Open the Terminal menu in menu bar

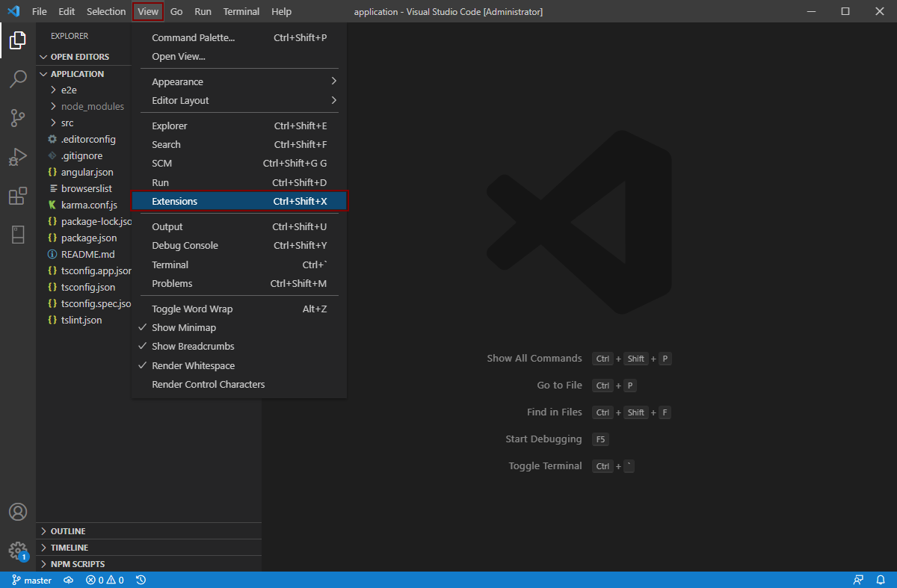(x=241, y=11)
